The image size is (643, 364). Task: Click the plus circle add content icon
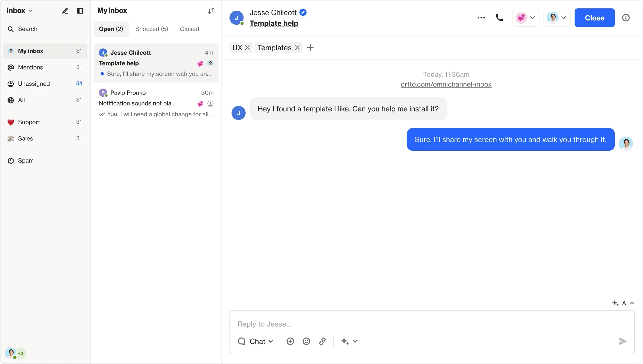[290, 341]
